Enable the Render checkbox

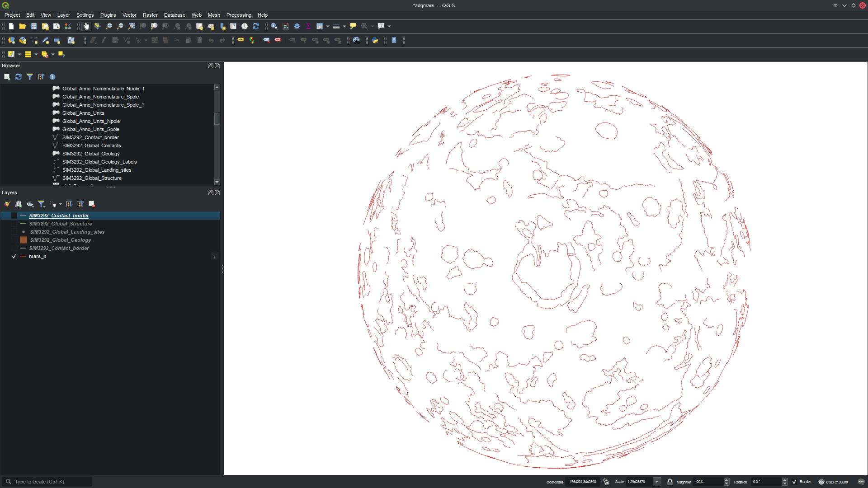(795, 482)
